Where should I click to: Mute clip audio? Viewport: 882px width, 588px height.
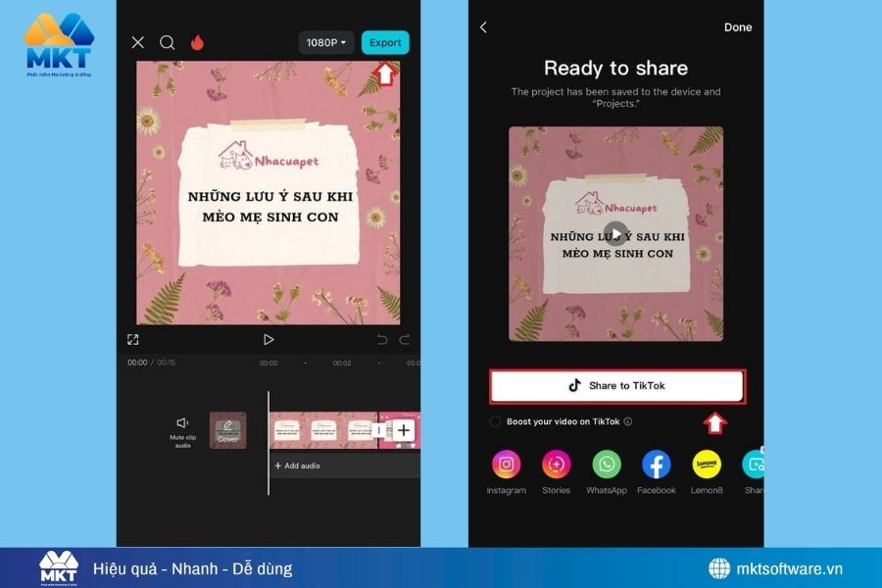coord(182,428)
